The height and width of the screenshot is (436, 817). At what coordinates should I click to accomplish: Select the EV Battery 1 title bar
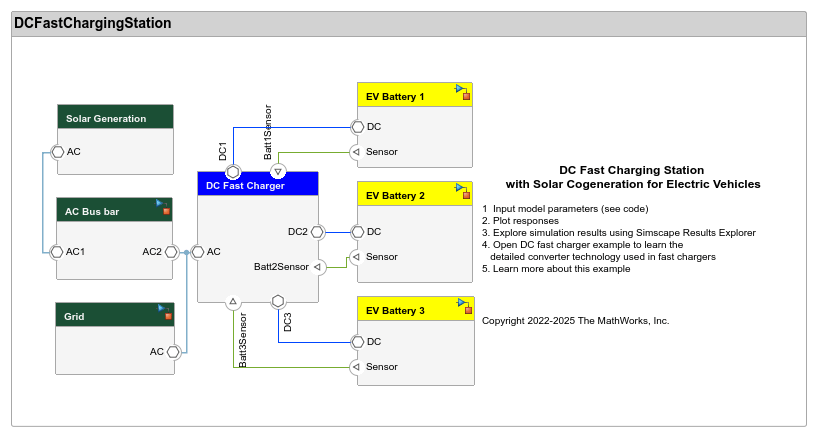click(415, 95)
